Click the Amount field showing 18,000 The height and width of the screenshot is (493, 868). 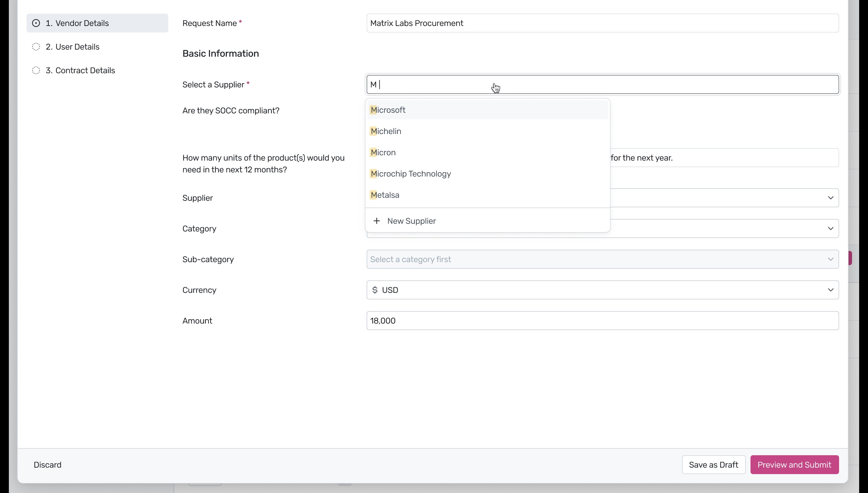(x=602, y=321)
